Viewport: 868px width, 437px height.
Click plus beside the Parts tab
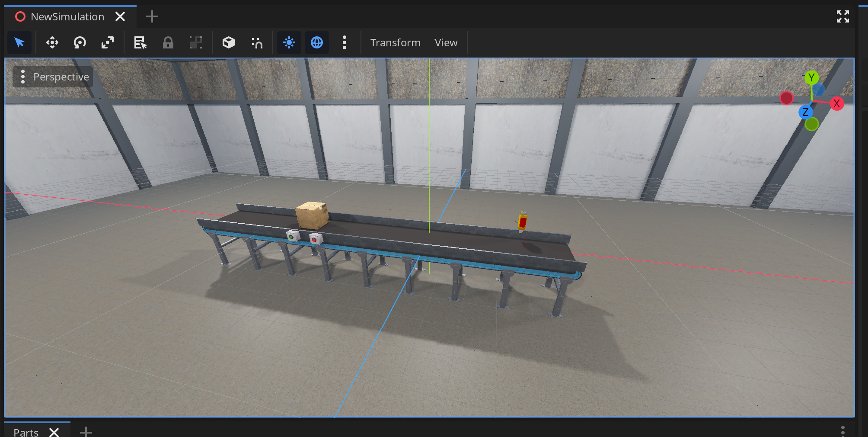[86, 432]
